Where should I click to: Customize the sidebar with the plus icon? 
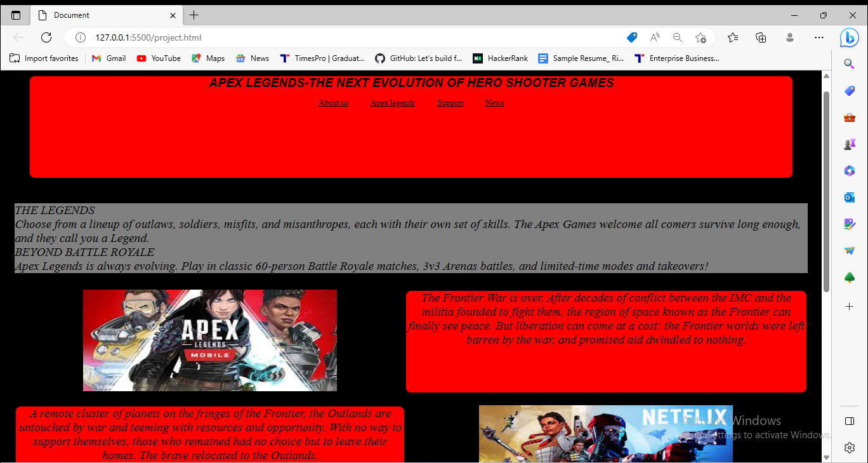coord(849,306)
